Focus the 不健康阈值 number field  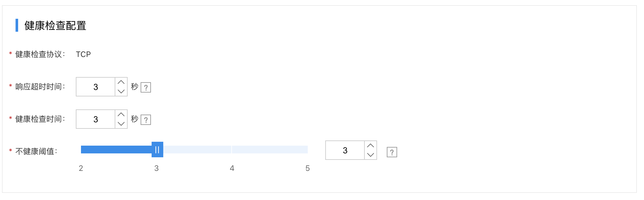click(x=345, y=150)
